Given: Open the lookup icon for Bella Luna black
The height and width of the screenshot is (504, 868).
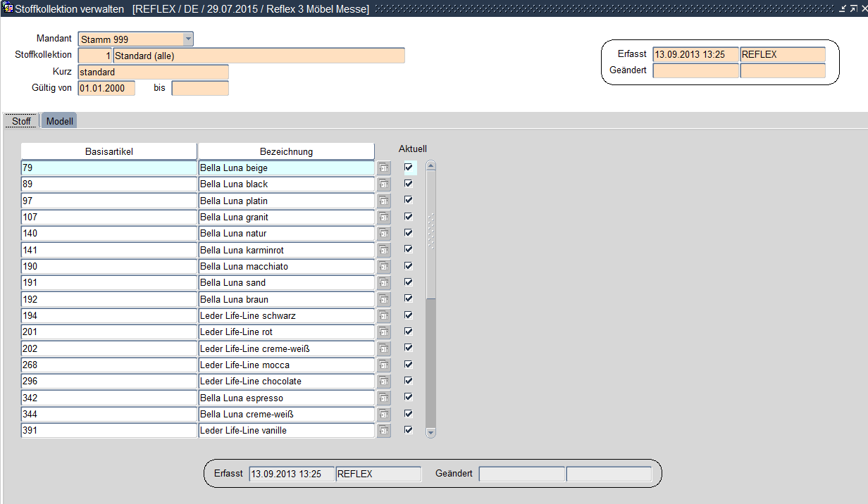Looking at the screenshot, I should [x=384, y=184].
